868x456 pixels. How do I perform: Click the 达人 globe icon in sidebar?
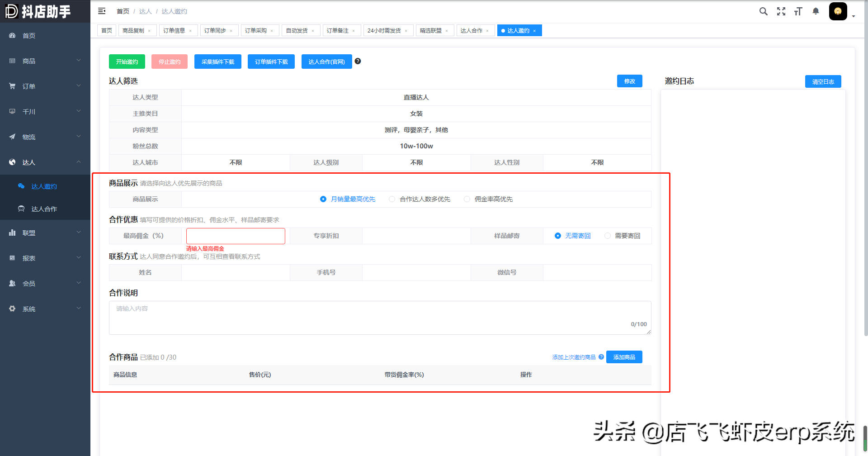(x=12, y=162)
